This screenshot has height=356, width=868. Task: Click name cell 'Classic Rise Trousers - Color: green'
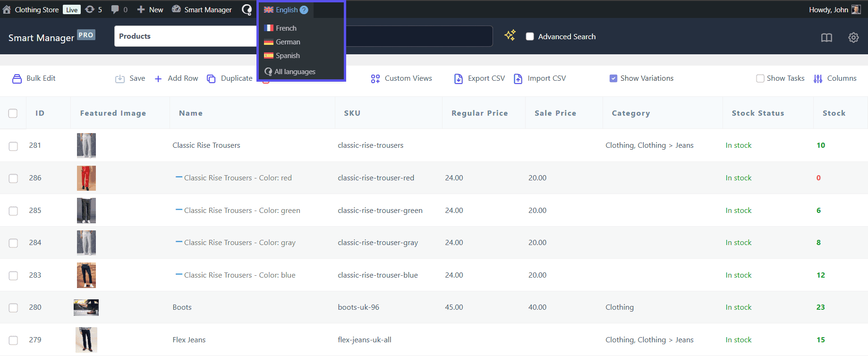[242, 211]
